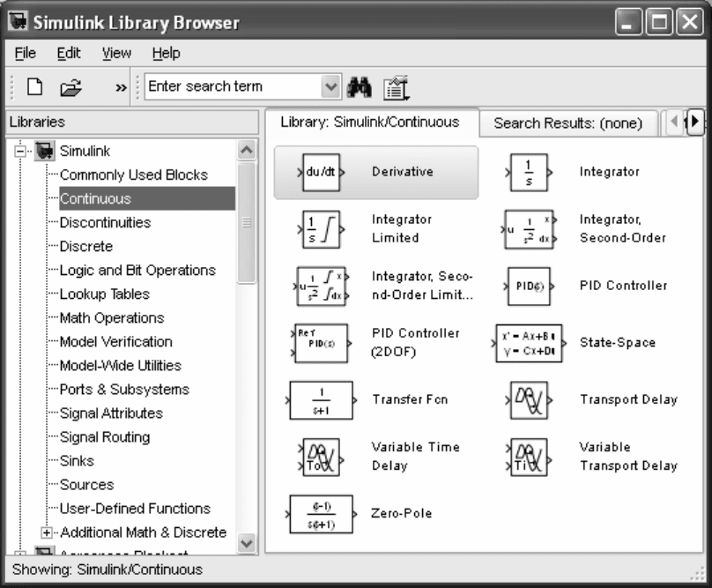Select the Transfer Fcn block icon
The height and width of the screenshot is (588, 712).
coord(321,400)
